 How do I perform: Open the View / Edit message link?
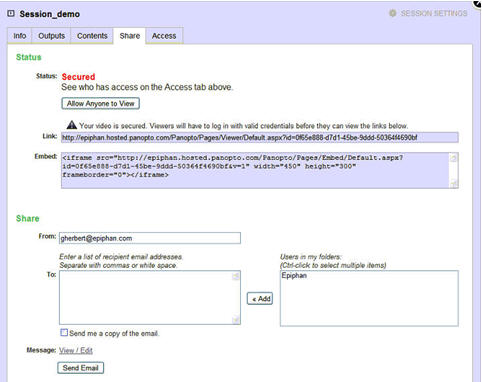pyautogui.click(x=76, y=350)
